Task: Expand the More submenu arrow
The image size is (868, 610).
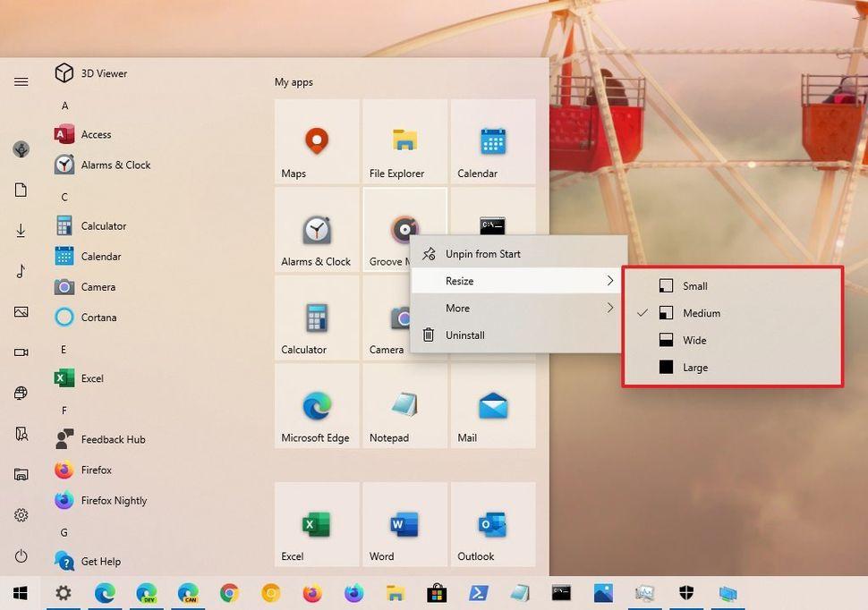Action: [x=610, y=308]
